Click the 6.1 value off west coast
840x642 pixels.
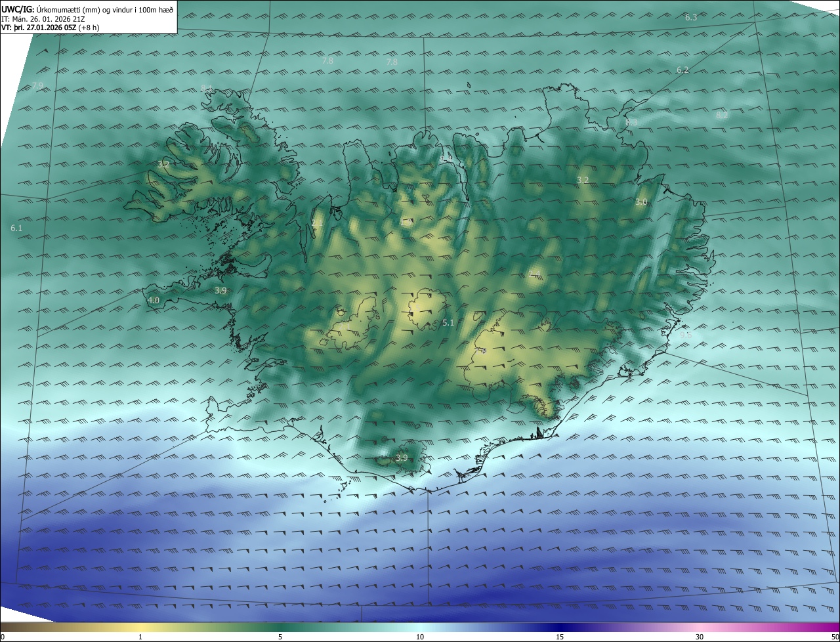click(x=16, y=228)
